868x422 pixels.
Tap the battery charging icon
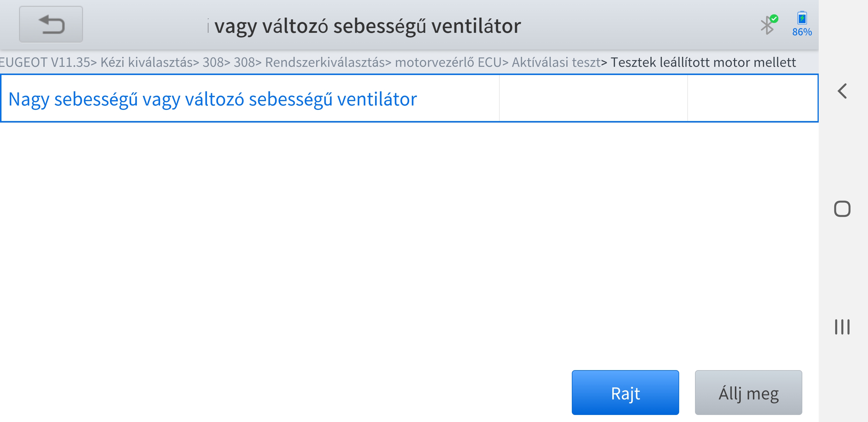(x=802, y=18)
